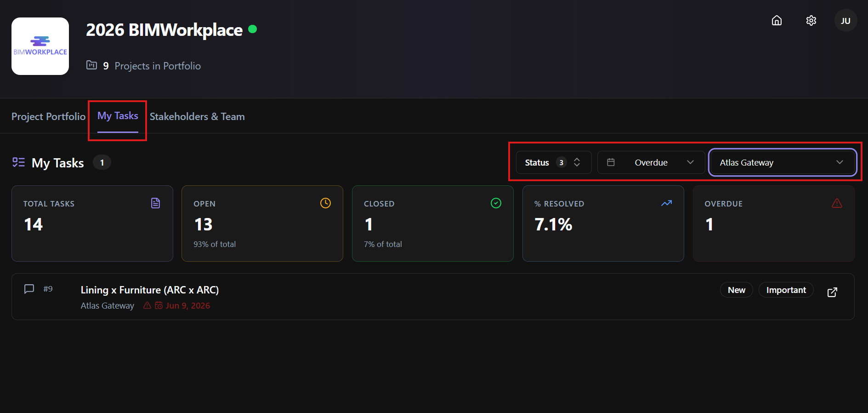The width and height of the screenshot is (868, 413).
Task: Click the warning triangle on Overdue card
Action: coord(837,203)
